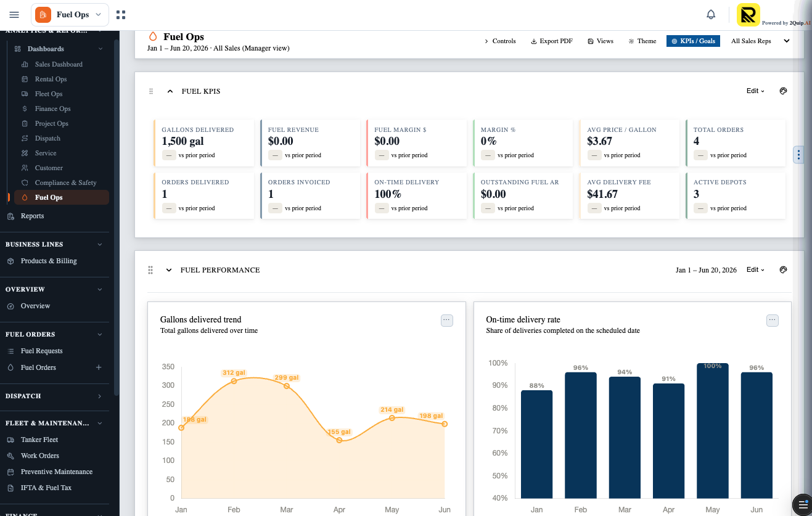The image size is (812, 516).
Task: Open Work Orders in sidebar
Action: click(x=40, y=456)
